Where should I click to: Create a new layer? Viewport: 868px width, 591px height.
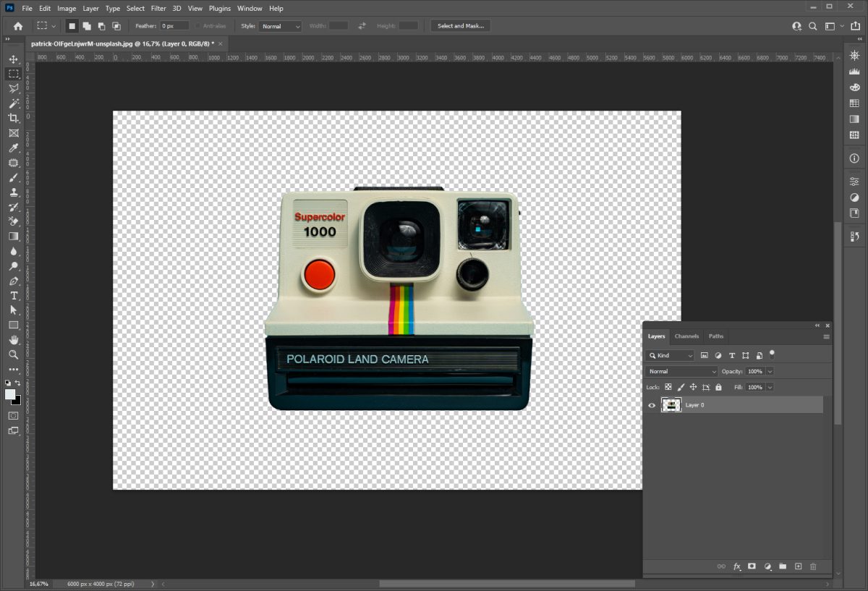pos(799,566)
